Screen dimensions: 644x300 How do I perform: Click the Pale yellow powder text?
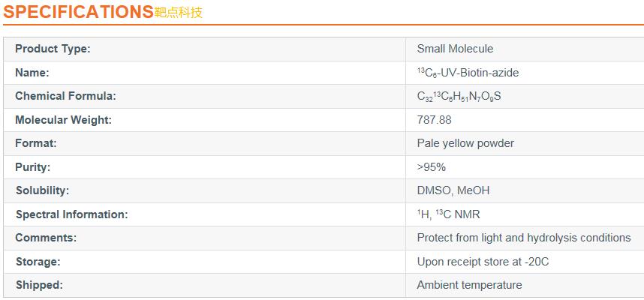[x=465, y=144]
